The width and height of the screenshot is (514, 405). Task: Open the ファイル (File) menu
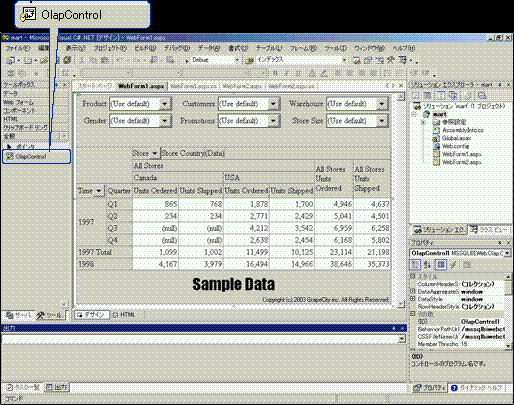(x=17, y=48)
